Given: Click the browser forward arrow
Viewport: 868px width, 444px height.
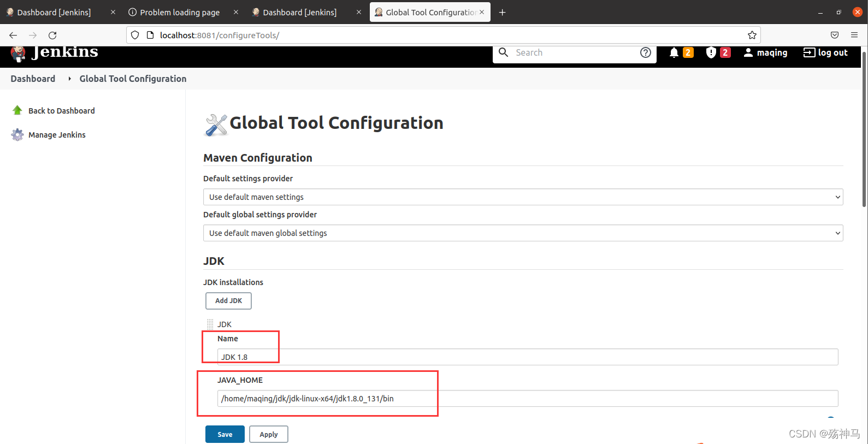Looking at the screenshot, I should (33, 35).
